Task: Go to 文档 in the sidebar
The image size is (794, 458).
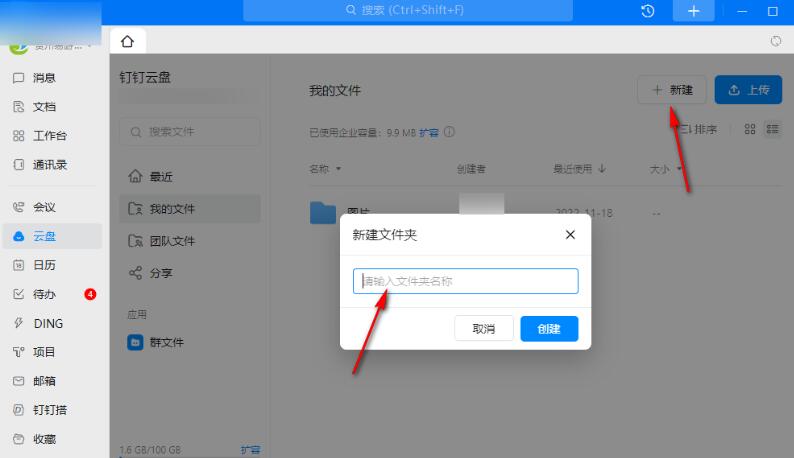Action: point(44,107)
